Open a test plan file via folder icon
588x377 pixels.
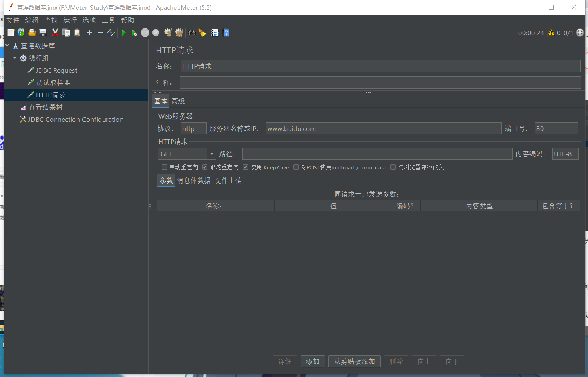pos(32,33)
